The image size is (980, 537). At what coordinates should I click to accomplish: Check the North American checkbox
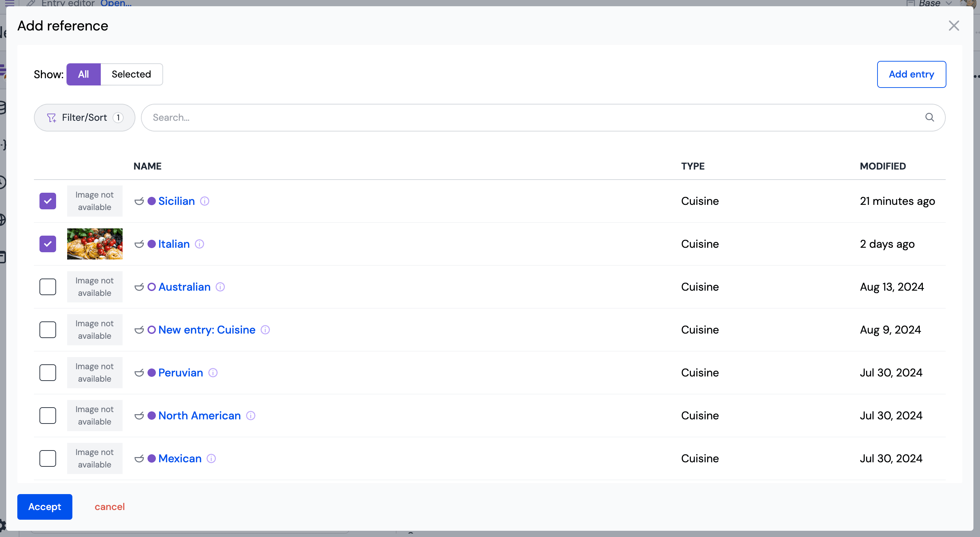click(x=47, y=416)
